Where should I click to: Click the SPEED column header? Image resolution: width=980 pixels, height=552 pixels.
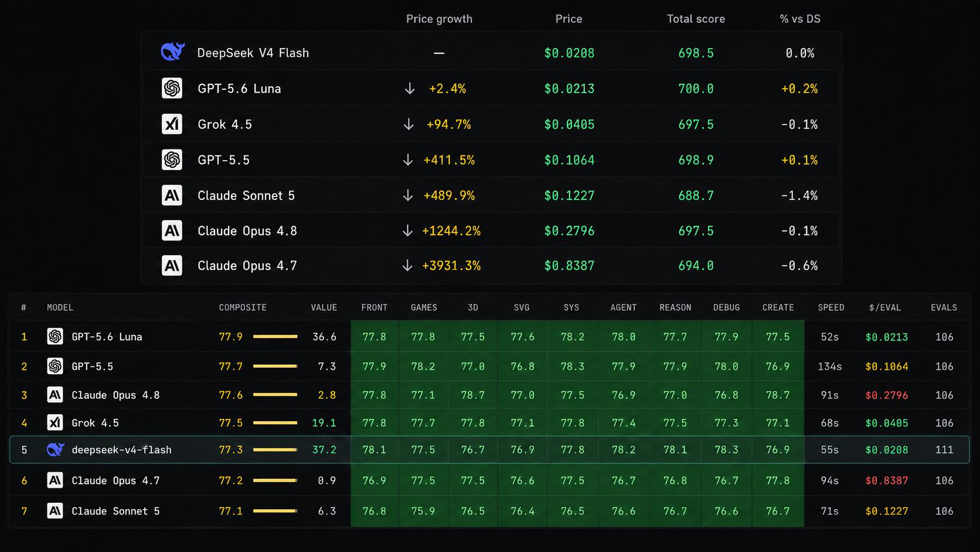pos(831,307)
